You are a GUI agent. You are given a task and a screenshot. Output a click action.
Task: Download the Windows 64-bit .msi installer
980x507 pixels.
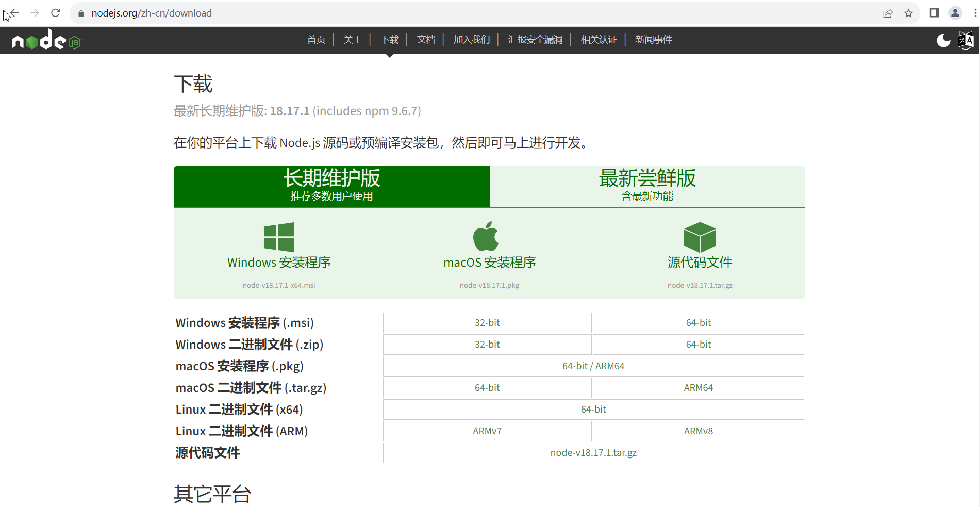[x=698, y=322]
